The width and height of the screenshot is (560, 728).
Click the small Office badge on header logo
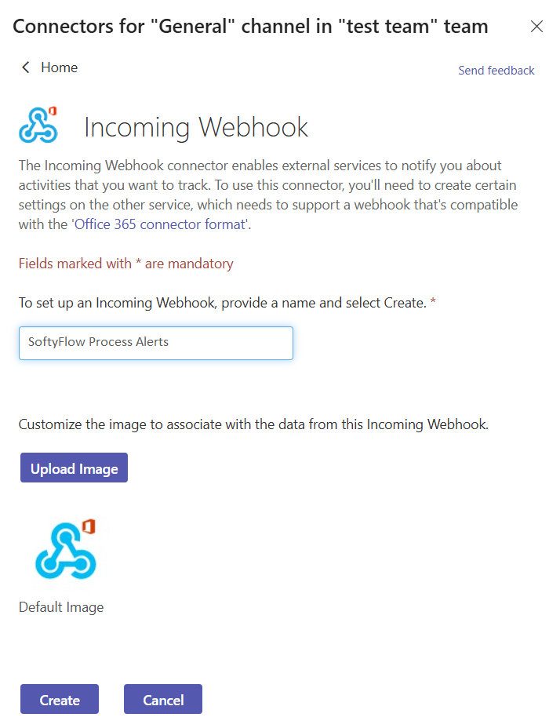coord(53,111)
